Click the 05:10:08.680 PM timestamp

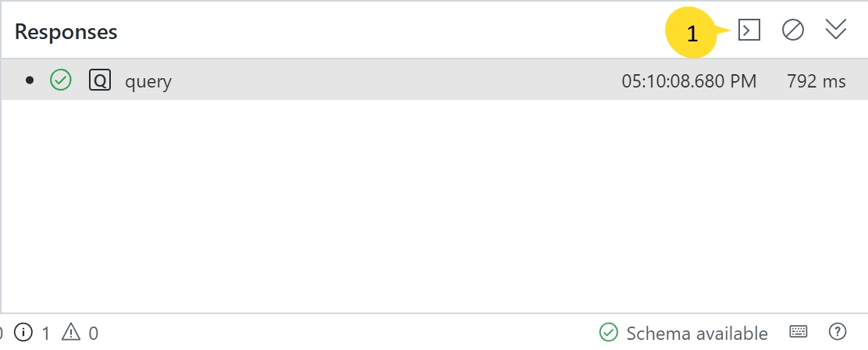[x=688, y=81]
